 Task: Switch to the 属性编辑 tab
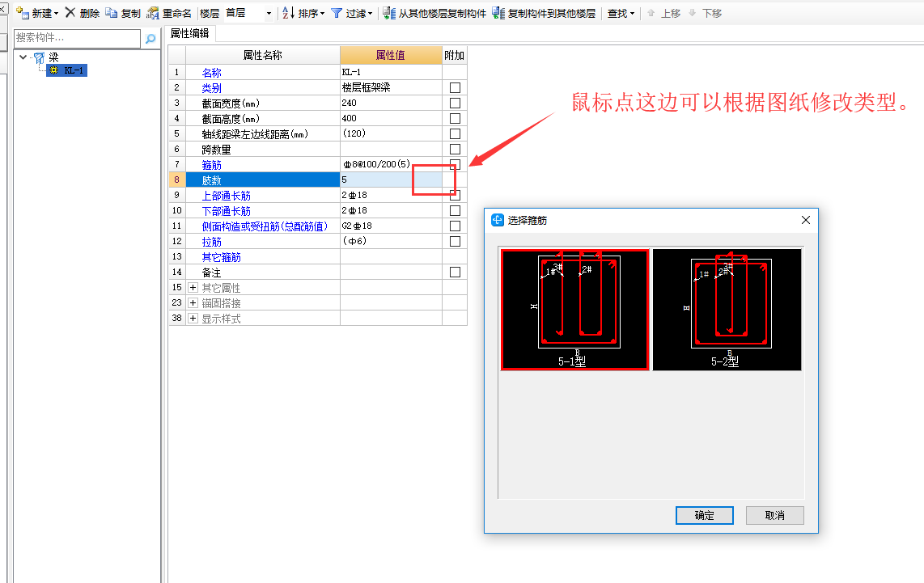click(190, 34)
